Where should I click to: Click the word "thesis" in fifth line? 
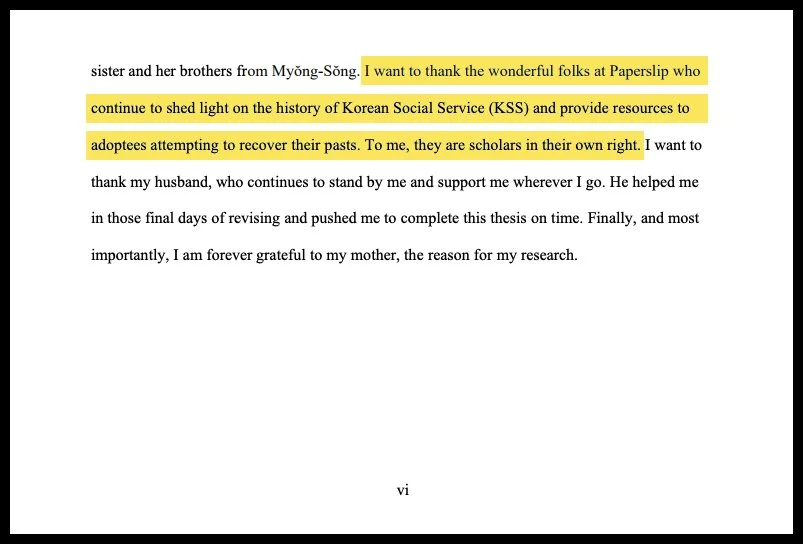click(x=508, y=218)
